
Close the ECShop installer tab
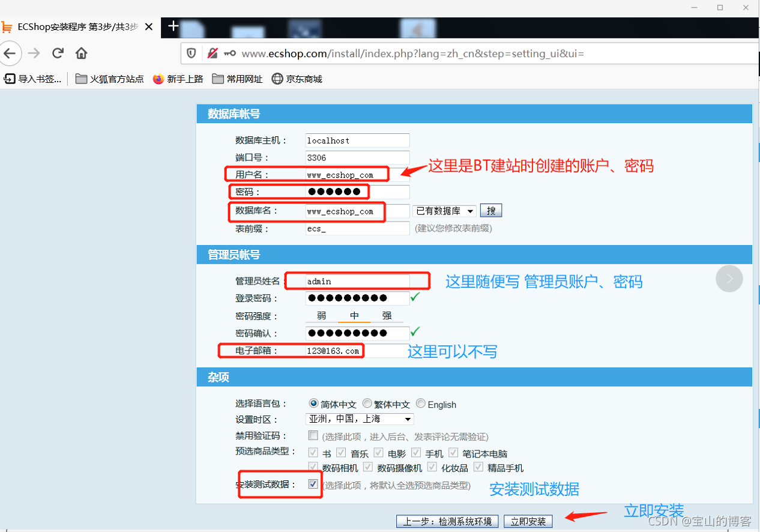[x=149, y=27]
